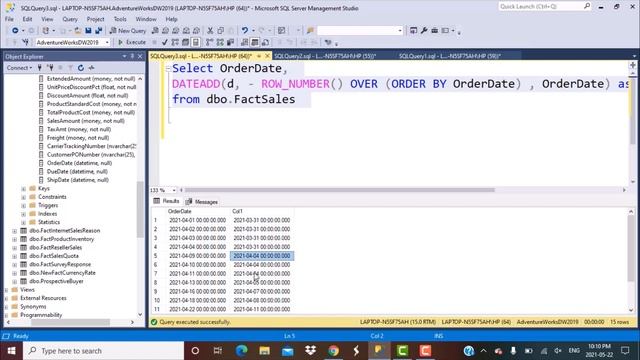Expand the dbo.ProspectiveBuyer table

point(15,281)
